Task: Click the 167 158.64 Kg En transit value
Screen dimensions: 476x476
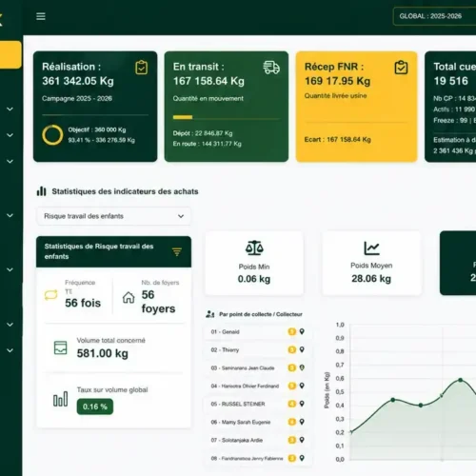Action: [x=208, y=81]
